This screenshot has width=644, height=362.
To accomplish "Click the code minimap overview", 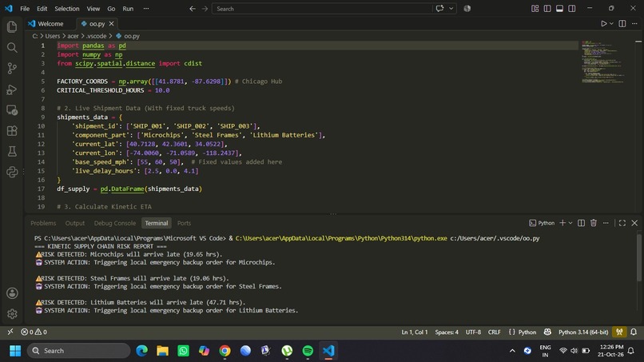I will tap(603, 62).
